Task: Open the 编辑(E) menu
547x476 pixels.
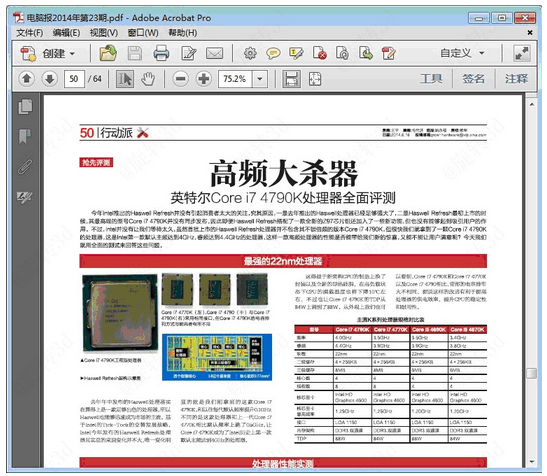Action: (x=66, y=33)
